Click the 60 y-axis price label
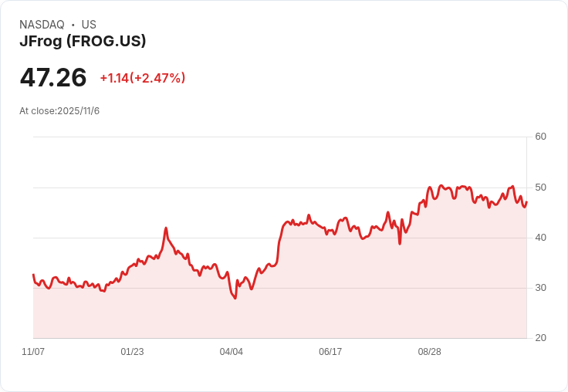Image resolution: width=568 pixels, height=392 pixels. 541,137
